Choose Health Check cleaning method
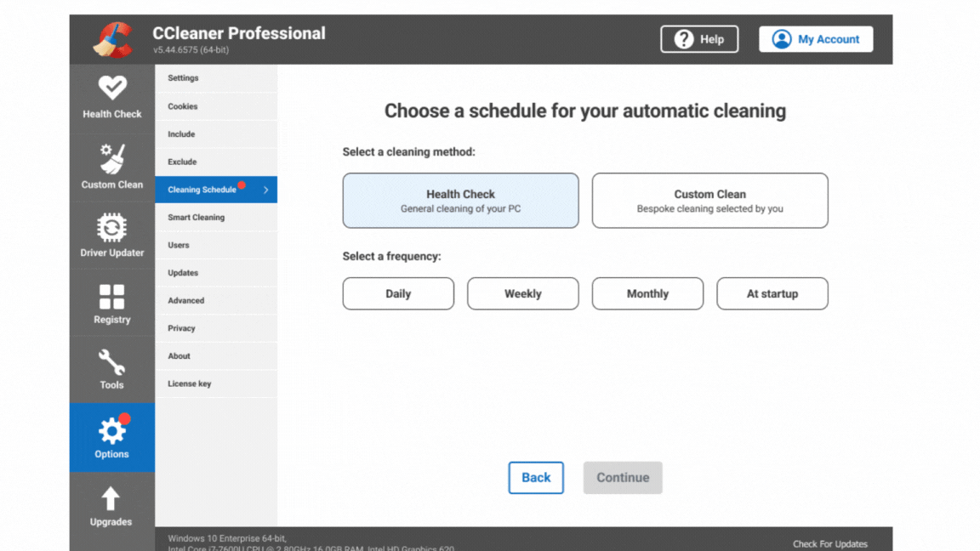 [x=460, y=201]
